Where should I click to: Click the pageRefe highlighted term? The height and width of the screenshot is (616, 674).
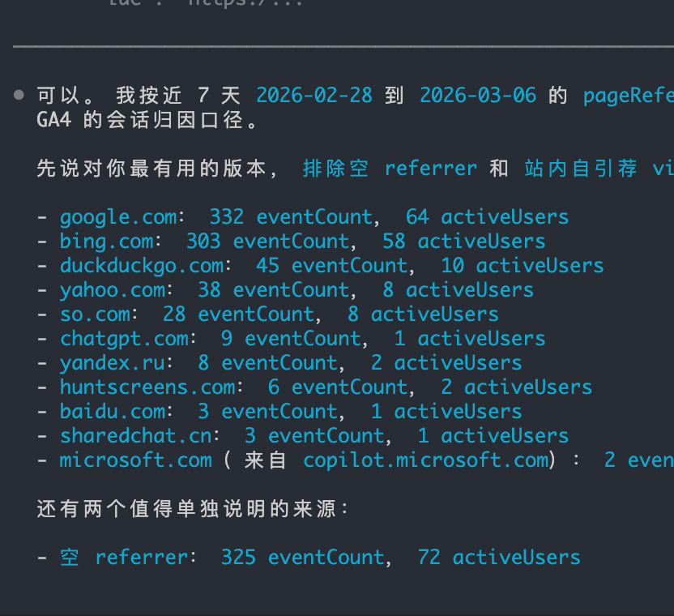[628, 96]
